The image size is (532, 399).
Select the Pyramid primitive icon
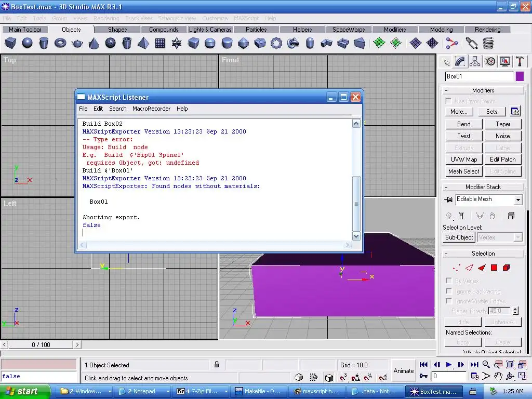(x=143, y=43)
